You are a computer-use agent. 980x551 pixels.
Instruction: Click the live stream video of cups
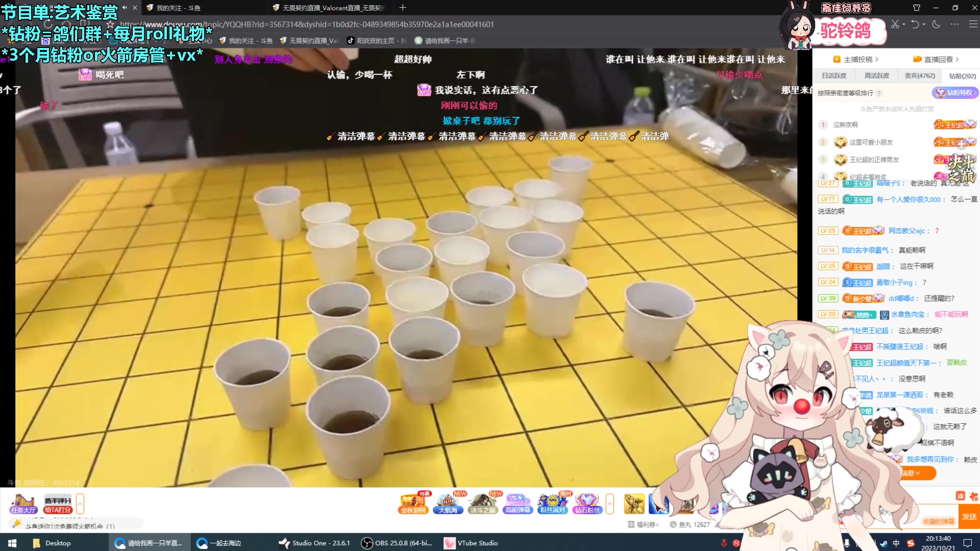coord(406,268)
